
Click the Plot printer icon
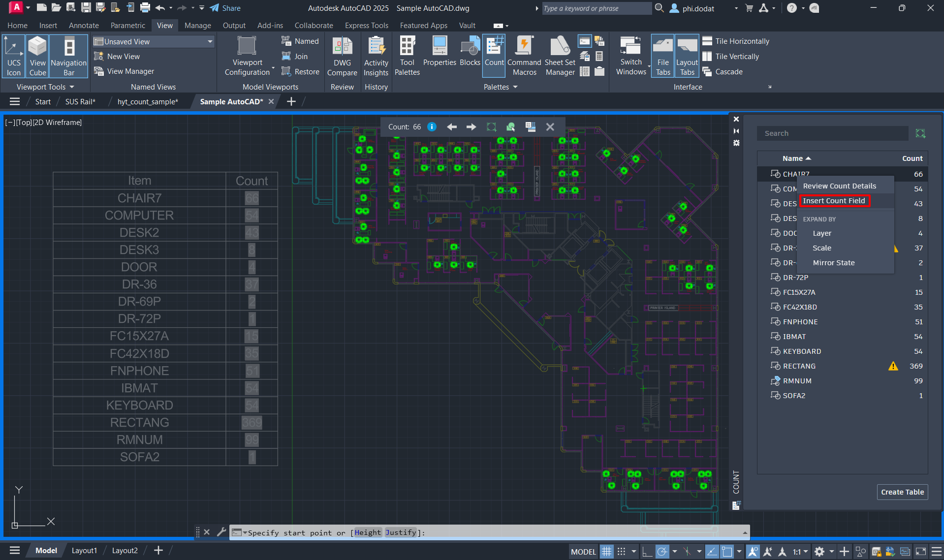click(145, 8)
